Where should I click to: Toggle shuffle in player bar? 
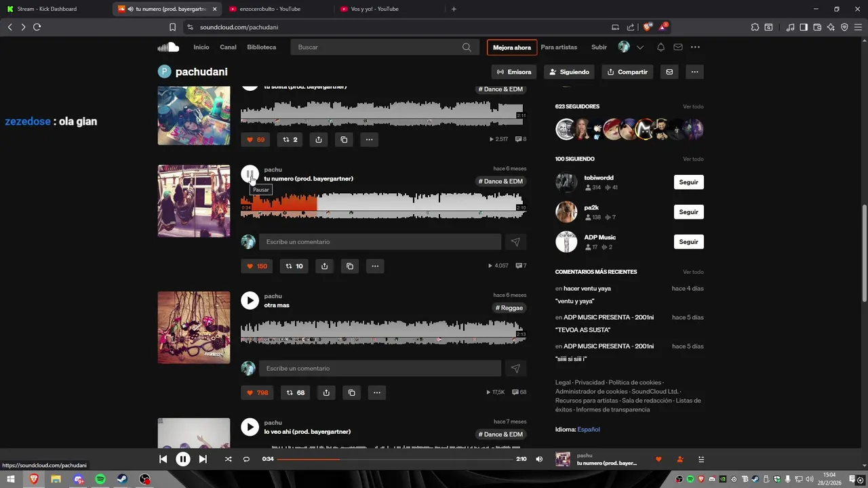pyautogui.click(x=228, y=459)
